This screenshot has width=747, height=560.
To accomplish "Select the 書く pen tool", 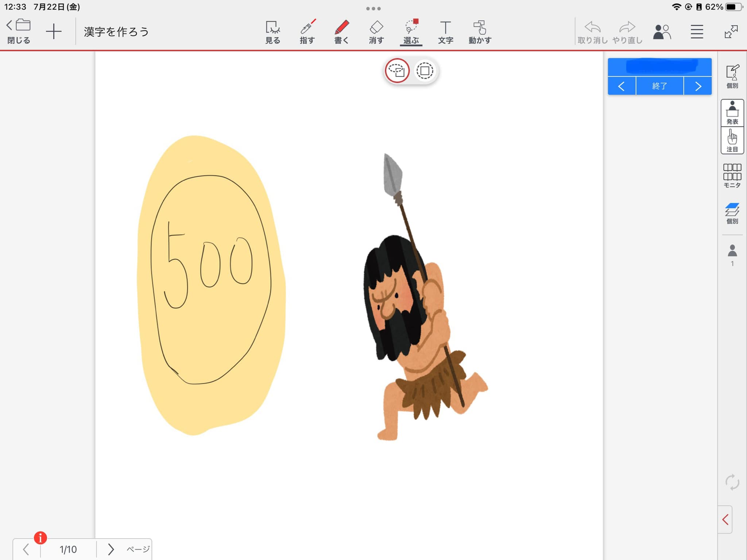I will pyautogui.click(x=341, y=32).
